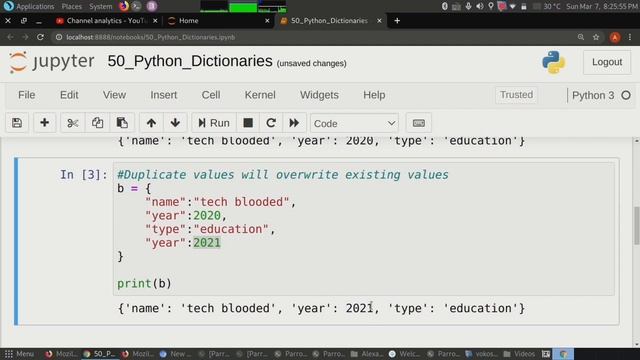
Task: Cut selected cells with scissors icon
Action: 73,123
